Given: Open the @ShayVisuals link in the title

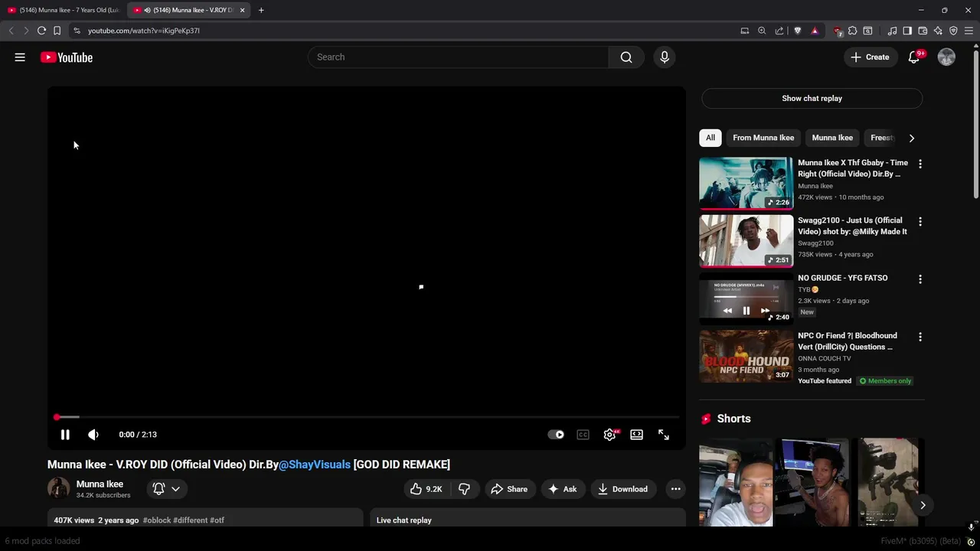Looking at the screenshot, I should pos(315,465).
